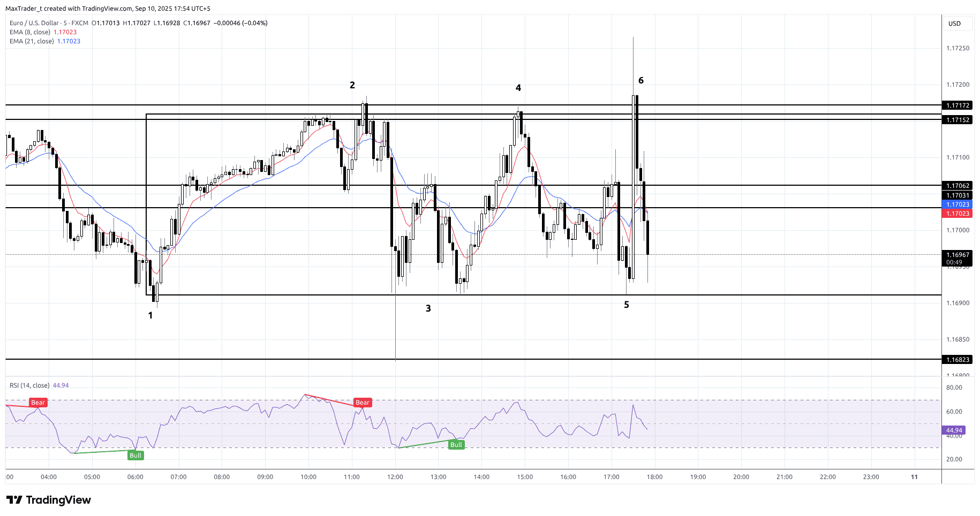The width and height of the screenshot is (980, 516).
Task: Click the RSI (14, close) indicator legend
Action: pyautogui.click(x=29, y=385)
